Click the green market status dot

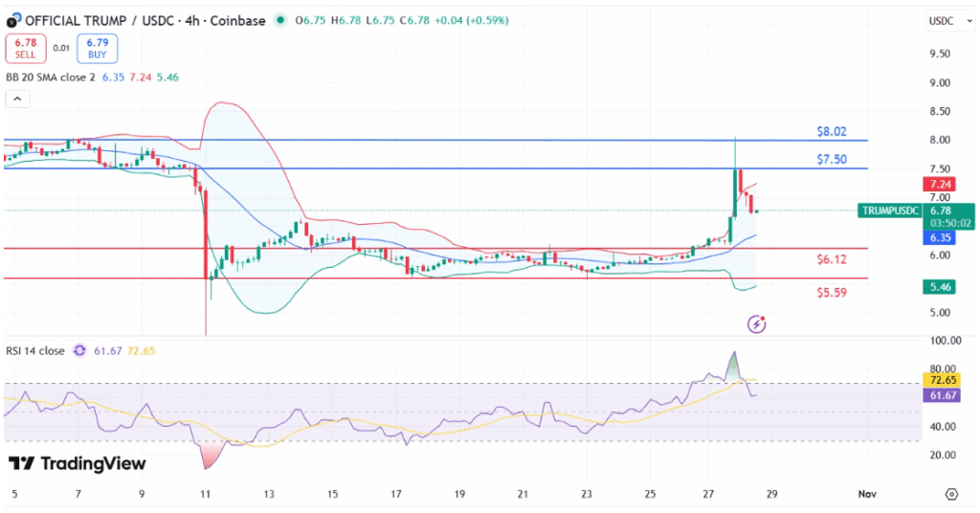coord(279,20)
